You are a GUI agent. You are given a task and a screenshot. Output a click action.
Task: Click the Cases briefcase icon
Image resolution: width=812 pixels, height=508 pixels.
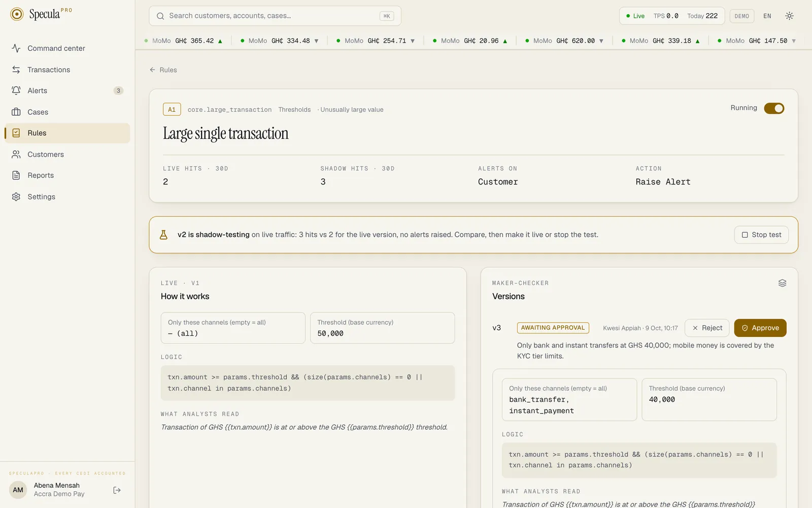(16, 112)
